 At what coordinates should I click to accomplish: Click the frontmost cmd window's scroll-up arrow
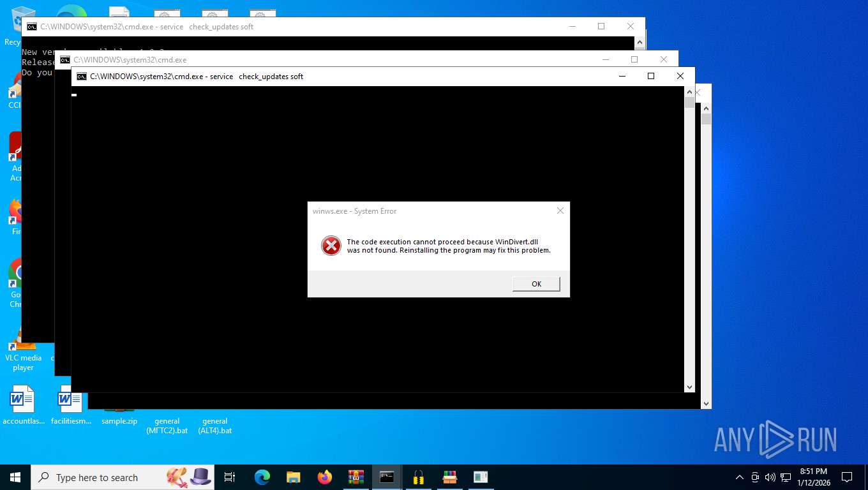[x=689, y=92]
